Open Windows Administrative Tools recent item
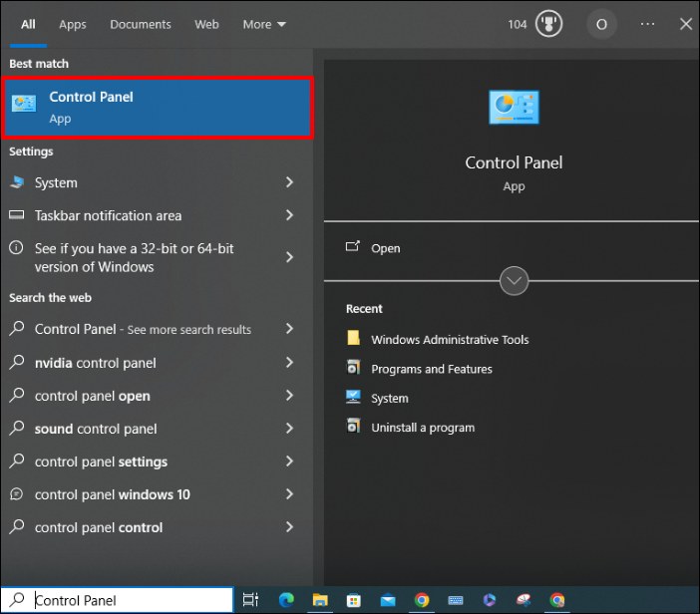Viewport: 700px width, 614px height. [449, 339]
